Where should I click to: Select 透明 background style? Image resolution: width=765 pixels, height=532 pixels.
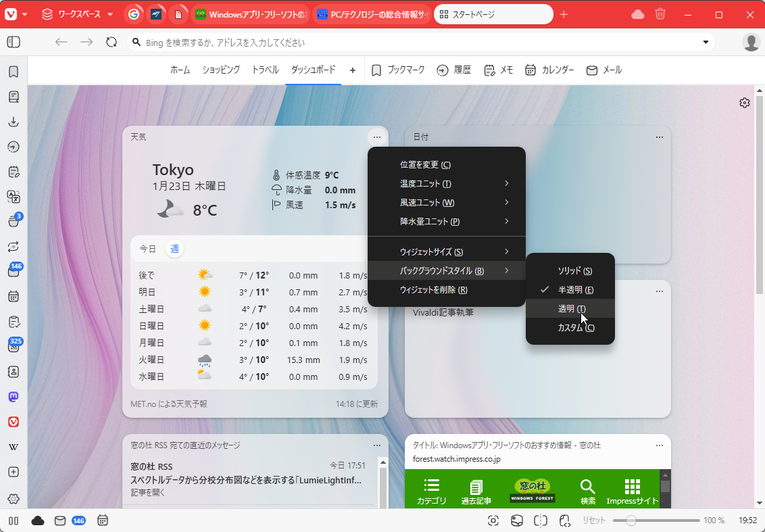coord(571,308)
